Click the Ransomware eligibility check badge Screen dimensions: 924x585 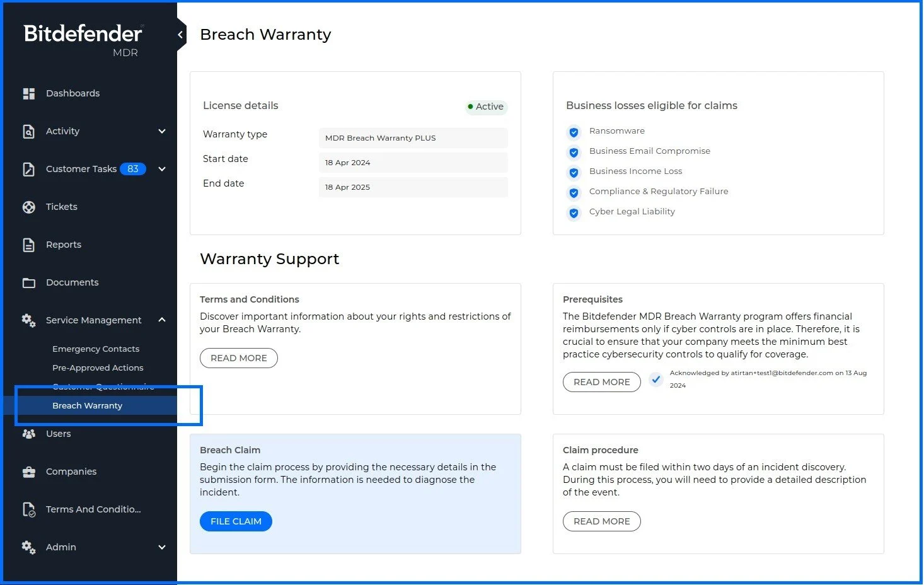tap(574, 132)
